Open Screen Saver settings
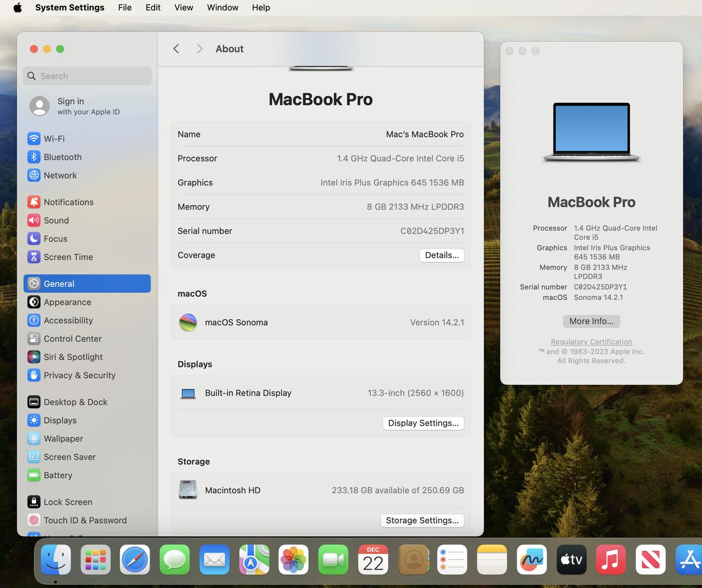 [x=87, y=457]
